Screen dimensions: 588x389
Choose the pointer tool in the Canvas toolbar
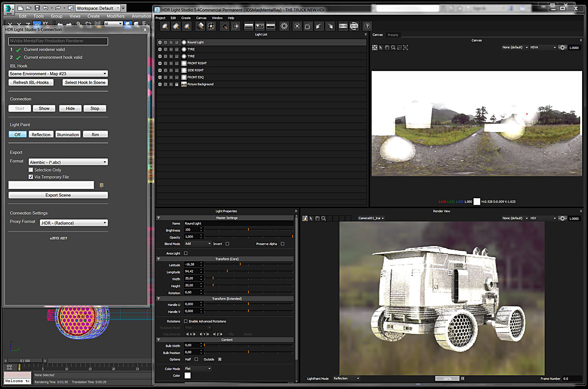pyautogui.click(x=381, y=47)
